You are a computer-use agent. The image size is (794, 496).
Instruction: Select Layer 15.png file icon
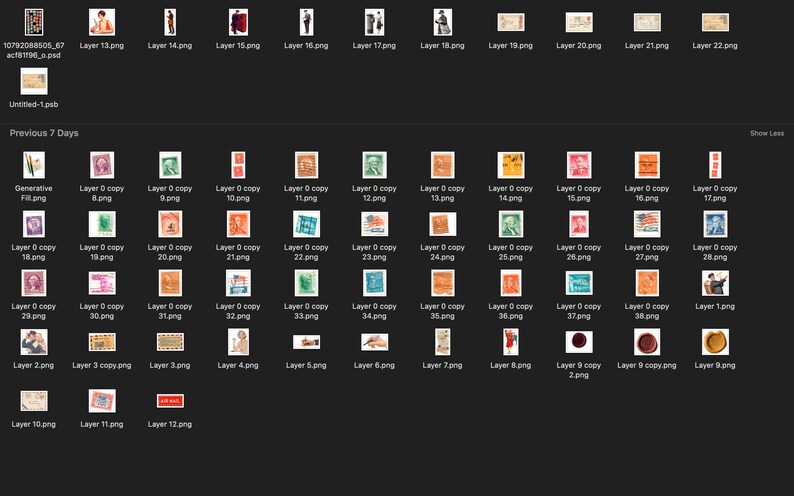pos(238,22)
